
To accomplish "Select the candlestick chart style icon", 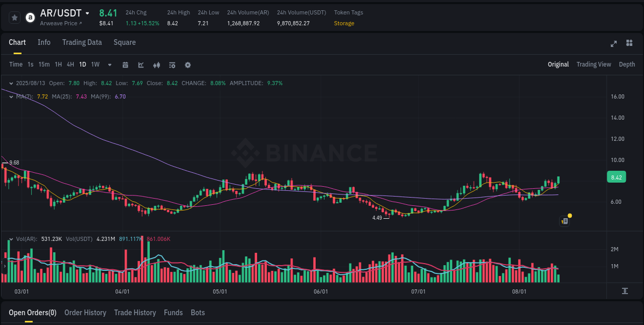I will click(x=157, y=65).
